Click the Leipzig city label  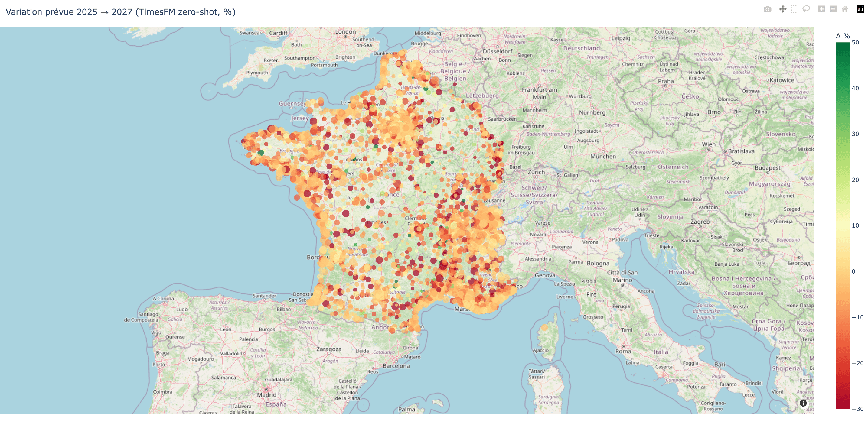point(621,38)
